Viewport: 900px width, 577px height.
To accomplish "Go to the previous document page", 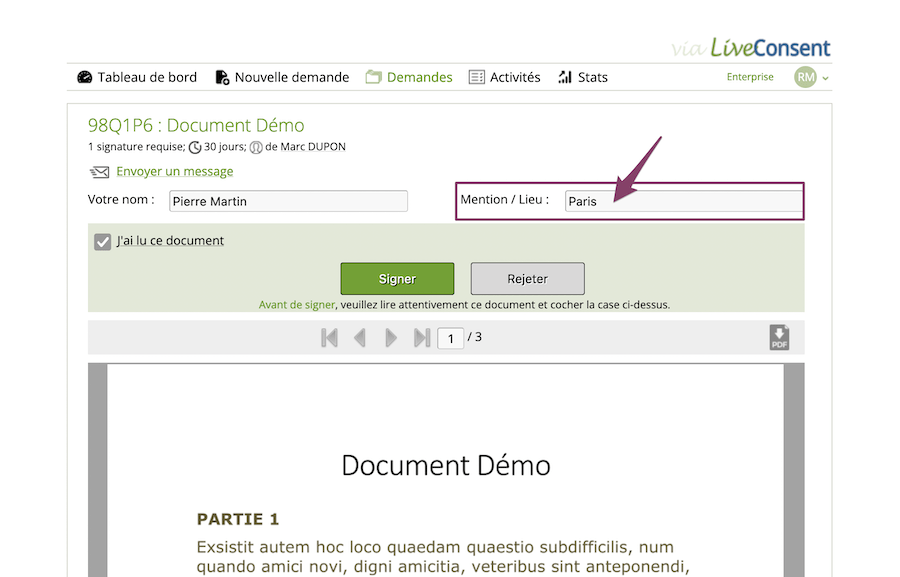I will click(x=360, y=338).
